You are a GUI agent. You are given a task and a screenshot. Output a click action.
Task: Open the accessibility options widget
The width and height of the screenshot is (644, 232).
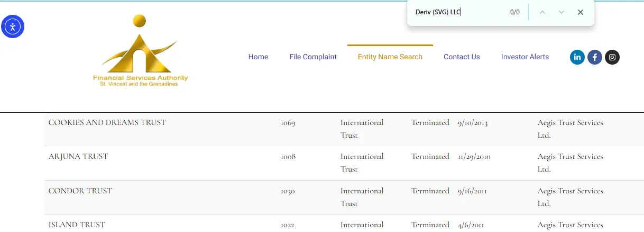click(x=13, y=27)
